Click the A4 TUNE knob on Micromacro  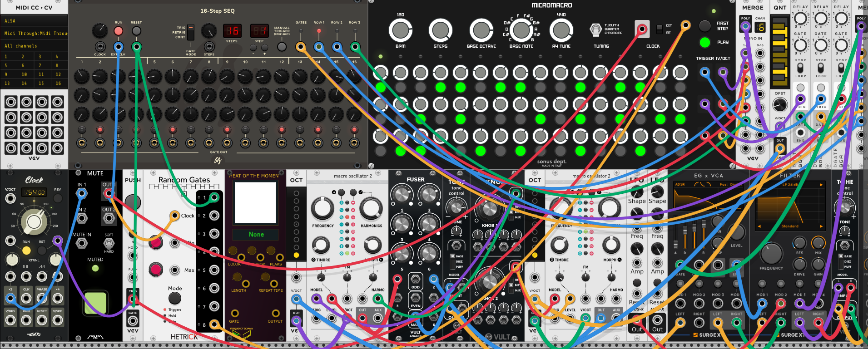pos(561,30)
